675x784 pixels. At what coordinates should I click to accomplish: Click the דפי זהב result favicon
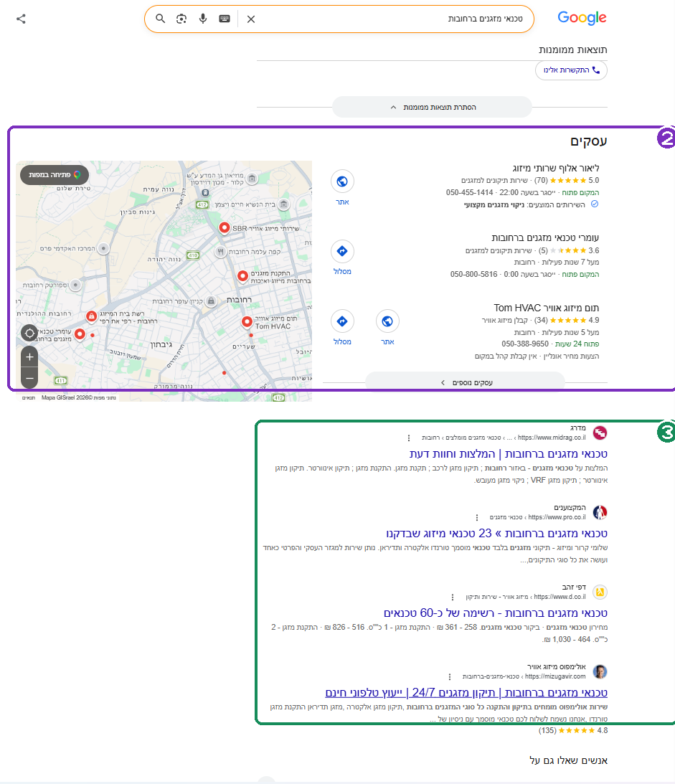[x=600, y=592]
